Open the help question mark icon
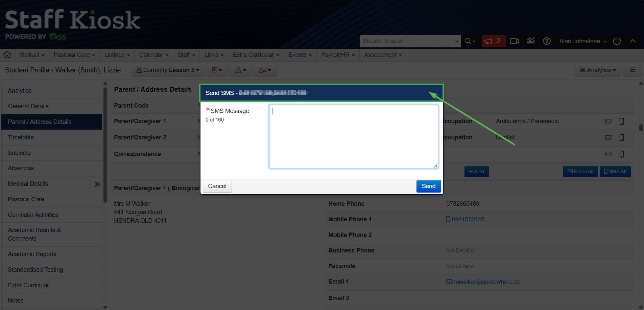Image resolution: width=644 pixels, height=310 pixels. coord(547,41)
